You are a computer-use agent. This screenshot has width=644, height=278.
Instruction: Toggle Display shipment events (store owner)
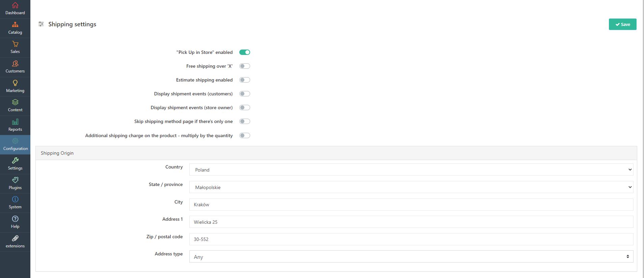[245, 107]
